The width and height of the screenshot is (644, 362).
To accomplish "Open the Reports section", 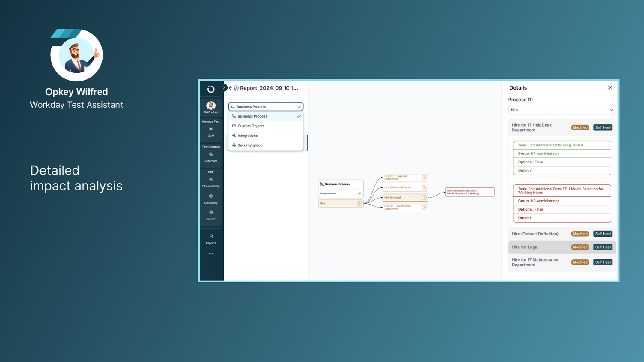I will tap(211, 239).
